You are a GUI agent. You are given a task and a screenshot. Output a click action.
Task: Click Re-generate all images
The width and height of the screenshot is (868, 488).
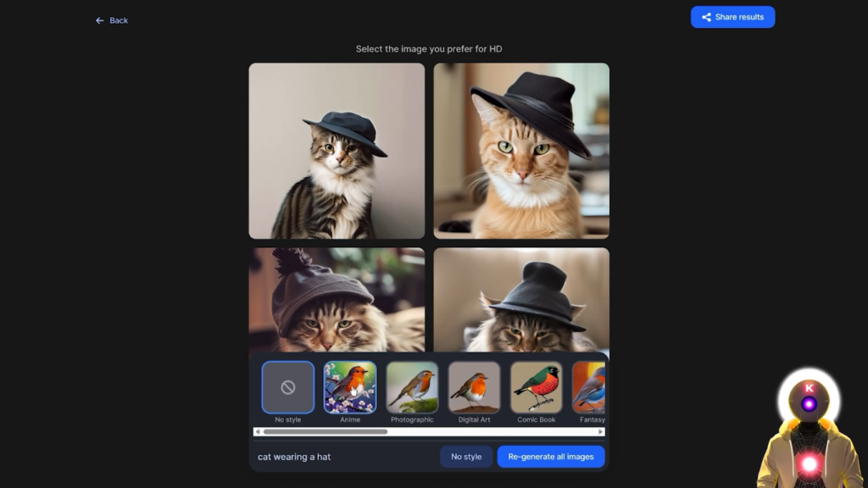point(551,457)
